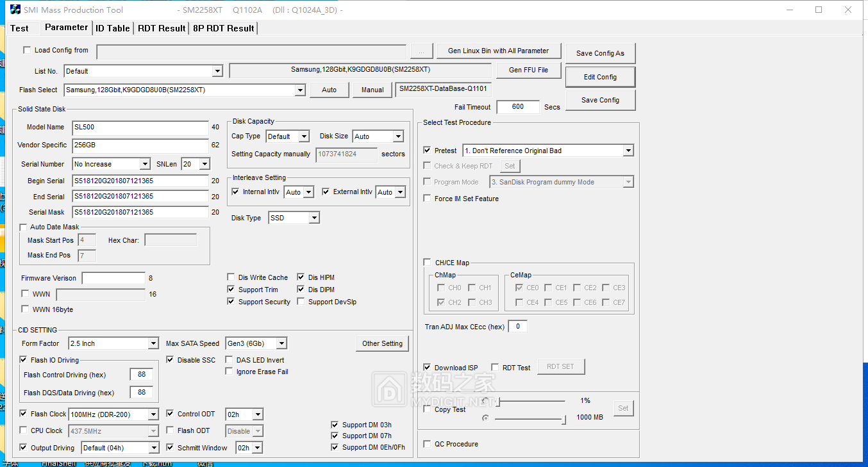Expand the List No. dropdown
The width and height of the screenshot is (868, 467).
[217, 71]
